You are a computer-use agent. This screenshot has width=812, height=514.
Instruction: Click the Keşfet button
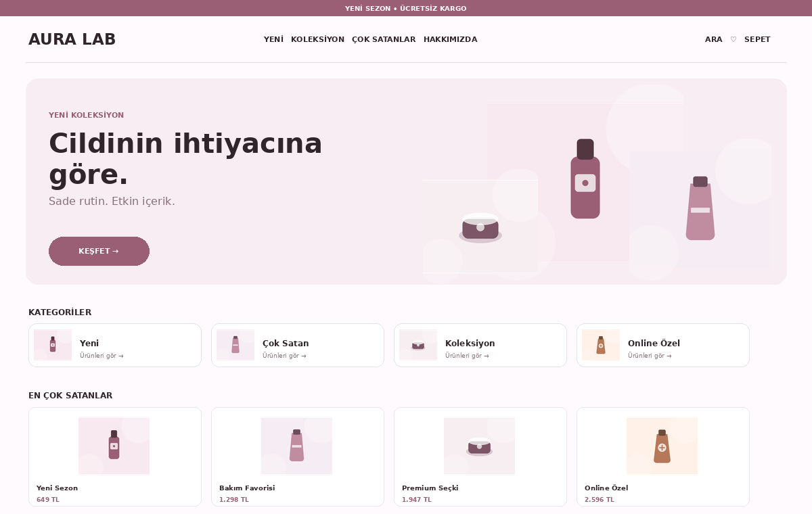[99, 251]
